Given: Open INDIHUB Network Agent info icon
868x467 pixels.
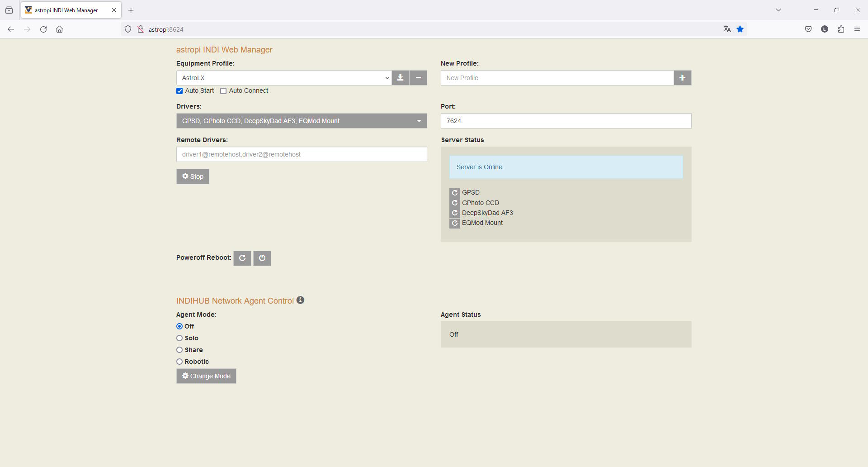Looking at the screenshot, I should (x=301, y=300).
